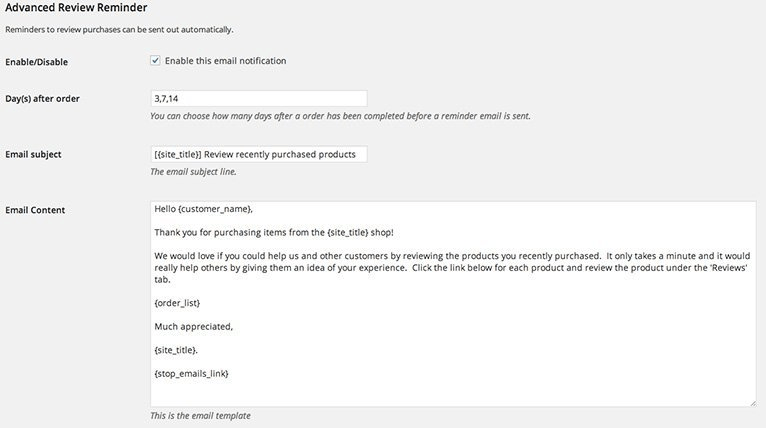Click 'The email subject line.' description
This screenshot has width=766, height=428.
193,172
